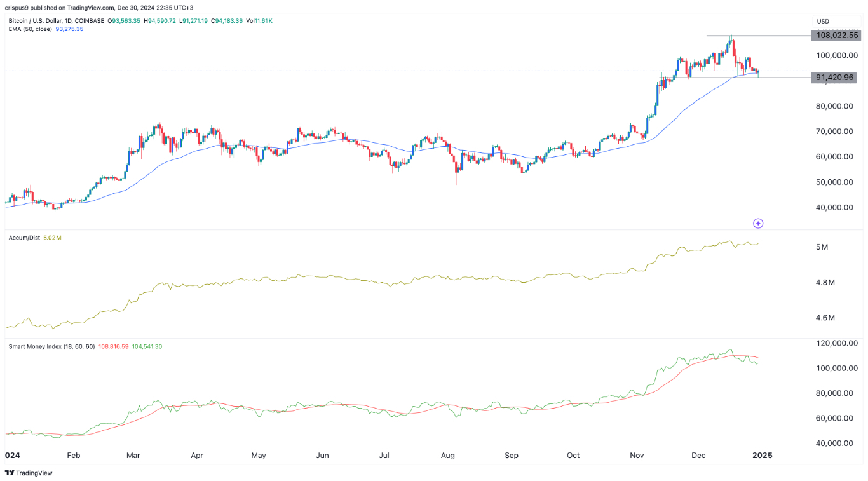This screenshot has width=868, height=481.
Task: Select the 108,022.55 resistance price label
Action: click(x=837, y=36)
